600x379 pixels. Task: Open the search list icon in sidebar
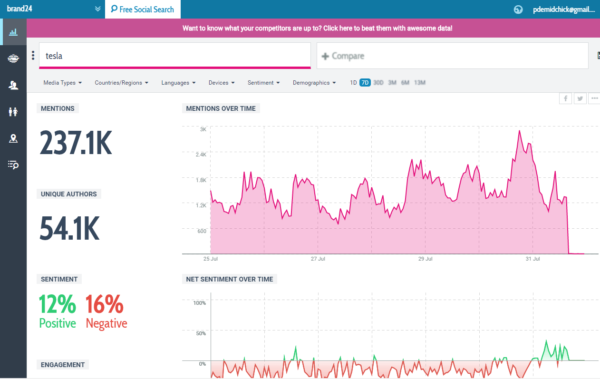pos(13,165)
